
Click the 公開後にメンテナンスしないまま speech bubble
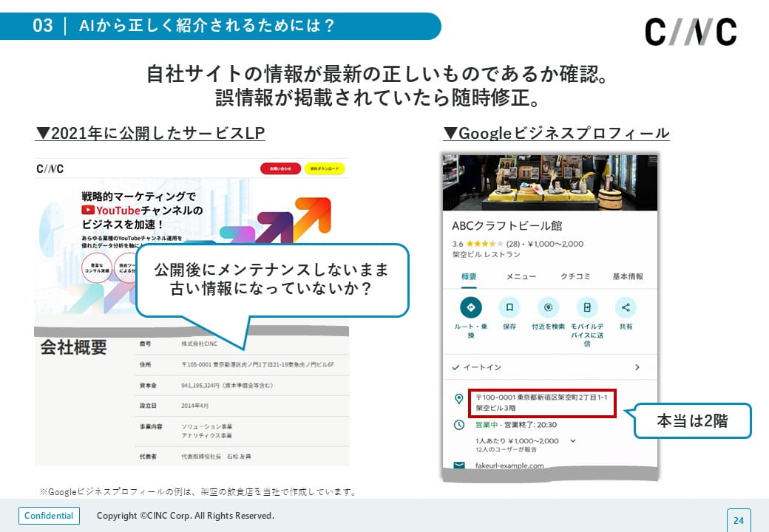[x=272, y=280]
